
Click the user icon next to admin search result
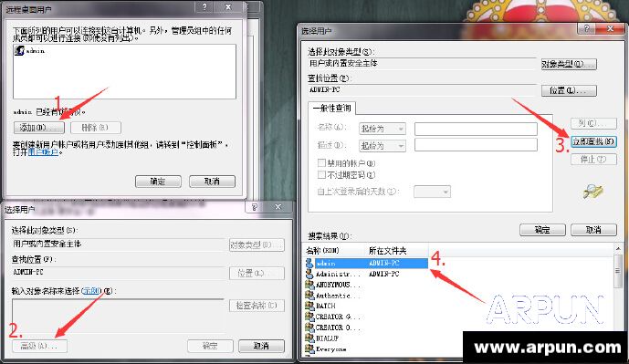pyautogui.click(x=309, y=263)
